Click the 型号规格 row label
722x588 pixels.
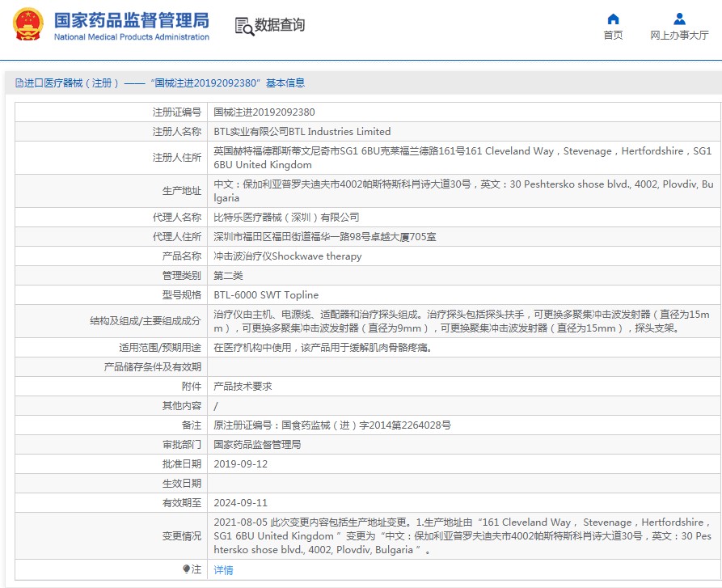tap(182, 294)
